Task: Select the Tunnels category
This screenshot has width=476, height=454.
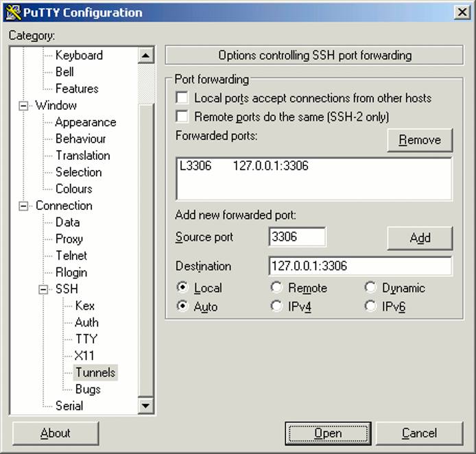Action: pyautogui.click(x=95, y=372)
